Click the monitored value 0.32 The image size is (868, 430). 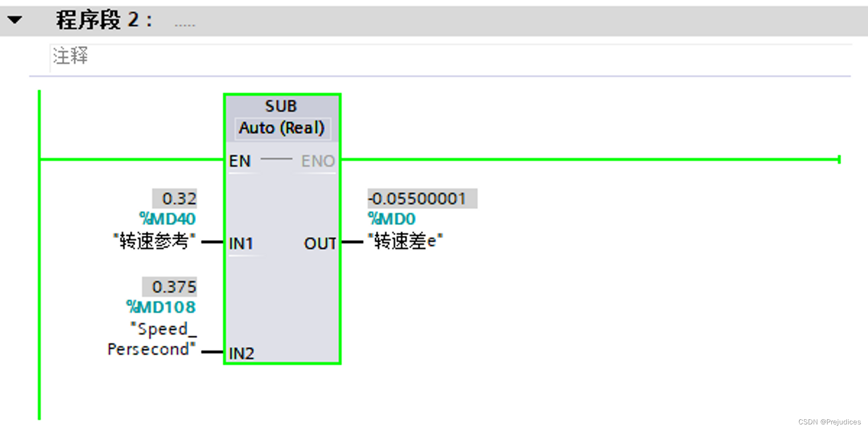tap(175, 198)
